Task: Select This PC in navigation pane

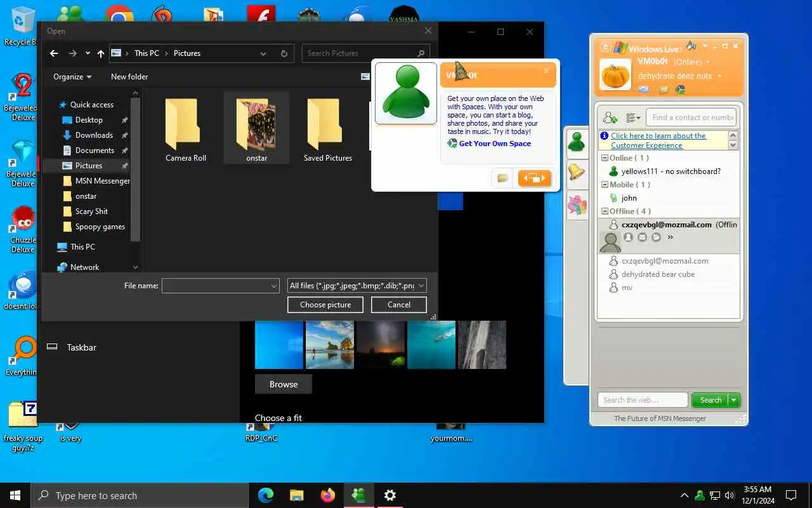Action: [x=76, y=247]
